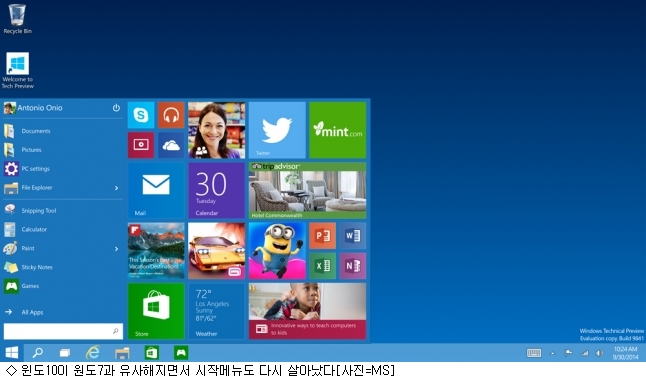Open Task View on the taskbar
The image size is (646, 382).
pos(65,353)
